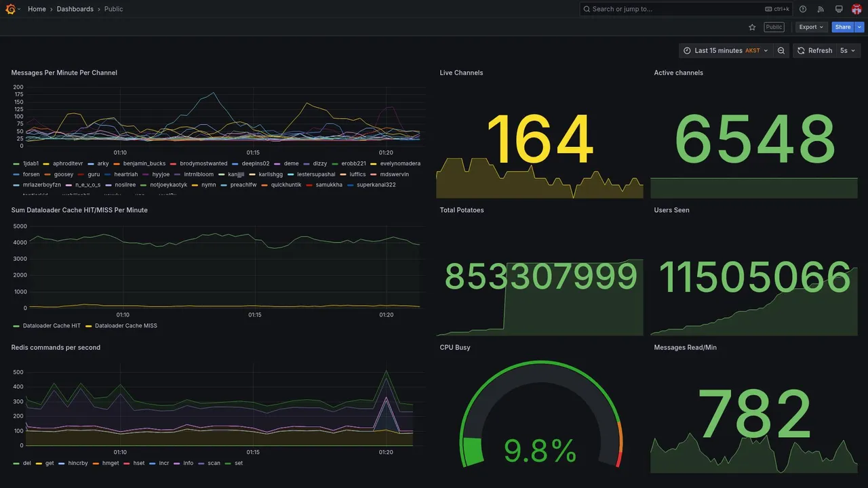The height and width of the screenshot is (488, 868).
Task: Open Dashboards breadcrumb link
Action: pos(75,9)
